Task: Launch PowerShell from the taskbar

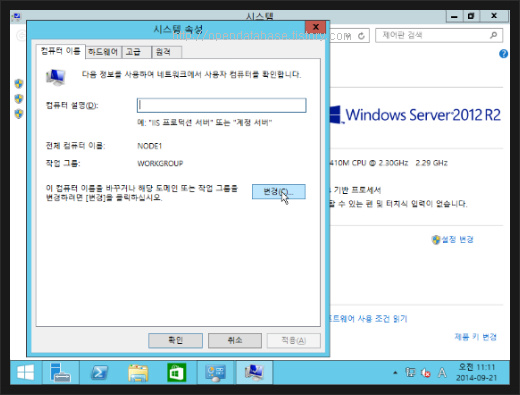Action: coord(99,372)
